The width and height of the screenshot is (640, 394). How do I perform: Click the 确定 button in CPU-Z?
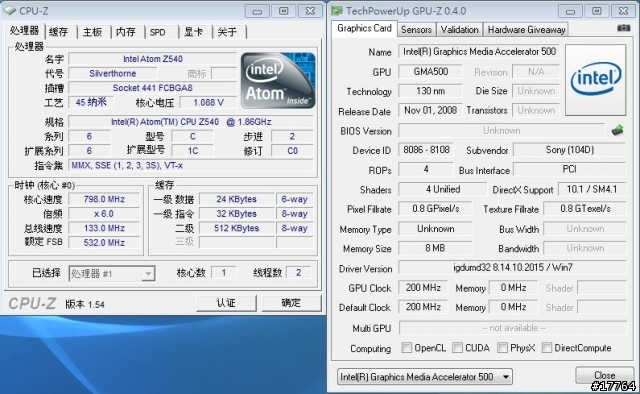[291, 303]
